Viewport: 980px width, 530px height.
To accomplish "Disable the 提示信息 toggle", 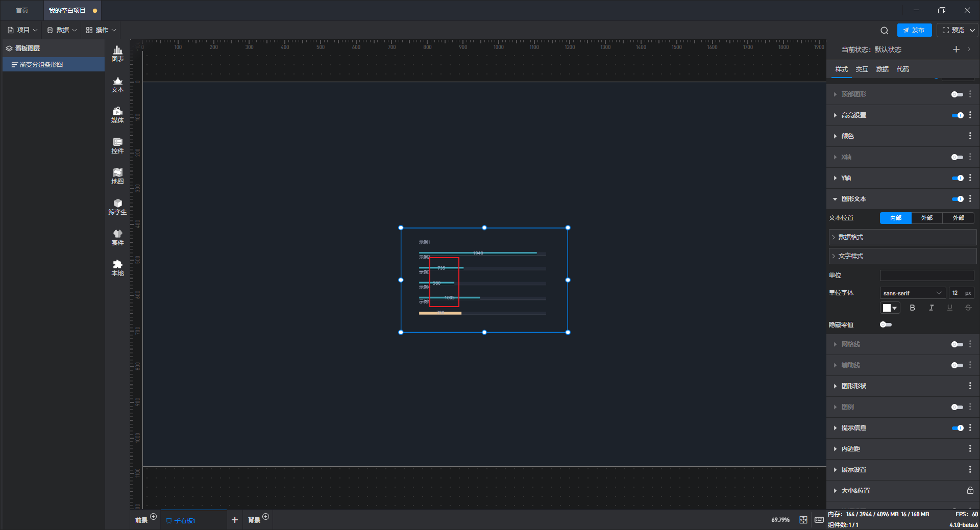I will (x=957, y=428).
